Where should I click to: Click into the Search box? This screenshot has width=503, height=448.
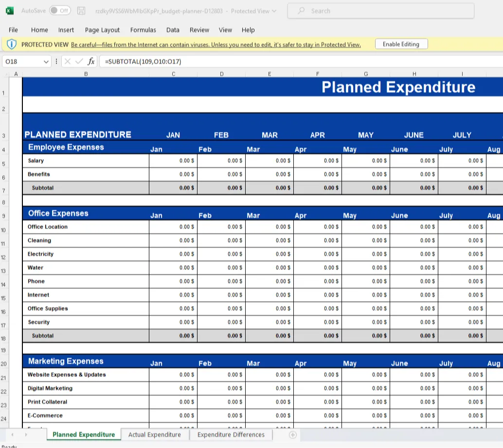380,11
